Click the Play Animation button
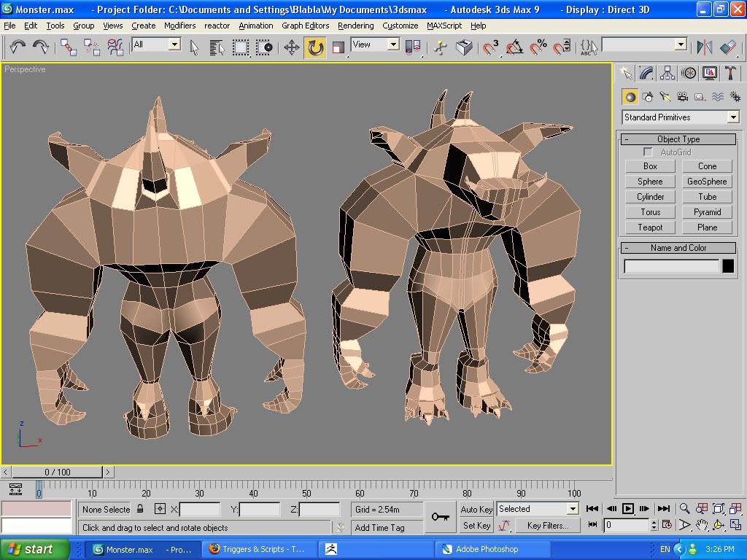The height and width of the screenshot is (560, 747). [628, 508]
